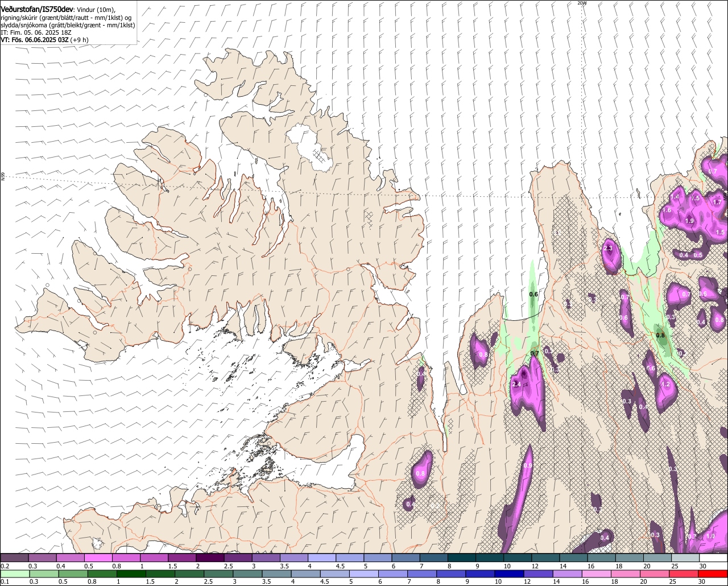Click the VT: Fös. 06.06.2025 03Z line

click(x=34, y=40)
